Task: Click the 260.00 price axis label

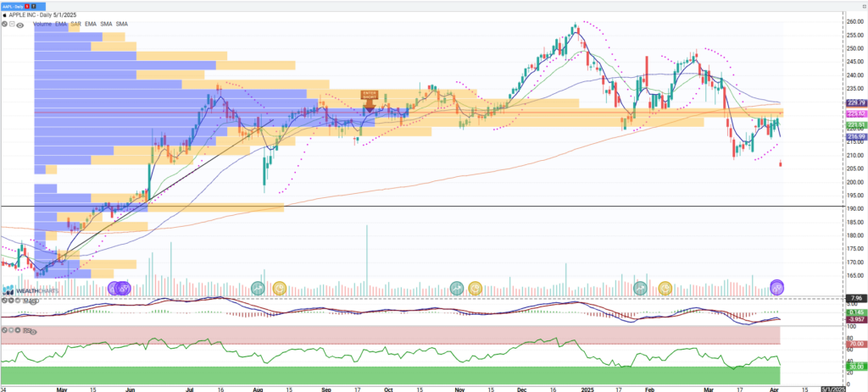Action: (x=856, y=21)
